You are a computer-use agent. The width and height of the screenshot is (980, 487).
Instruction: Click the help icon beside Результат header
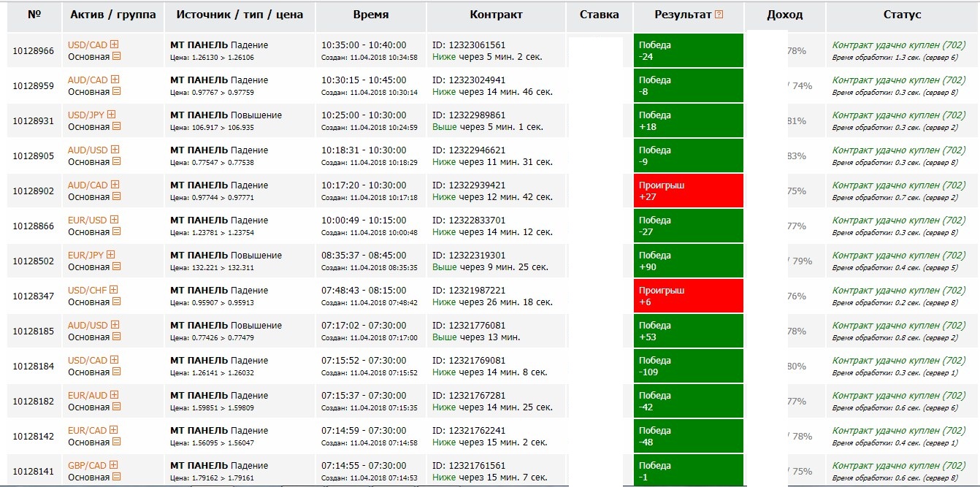coord(719,15)
